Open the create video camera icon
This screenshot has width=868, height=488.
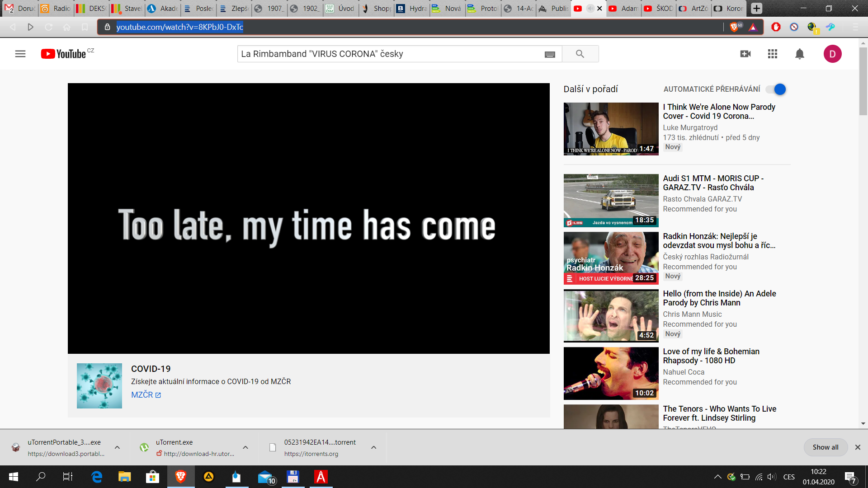click(x=745, y=54)
